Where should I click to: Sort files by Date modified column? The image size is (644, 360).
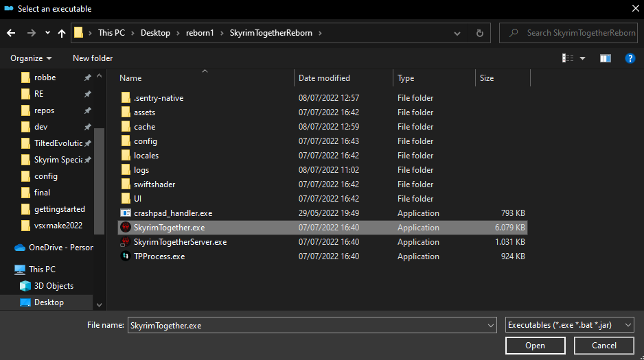point(325,78)
